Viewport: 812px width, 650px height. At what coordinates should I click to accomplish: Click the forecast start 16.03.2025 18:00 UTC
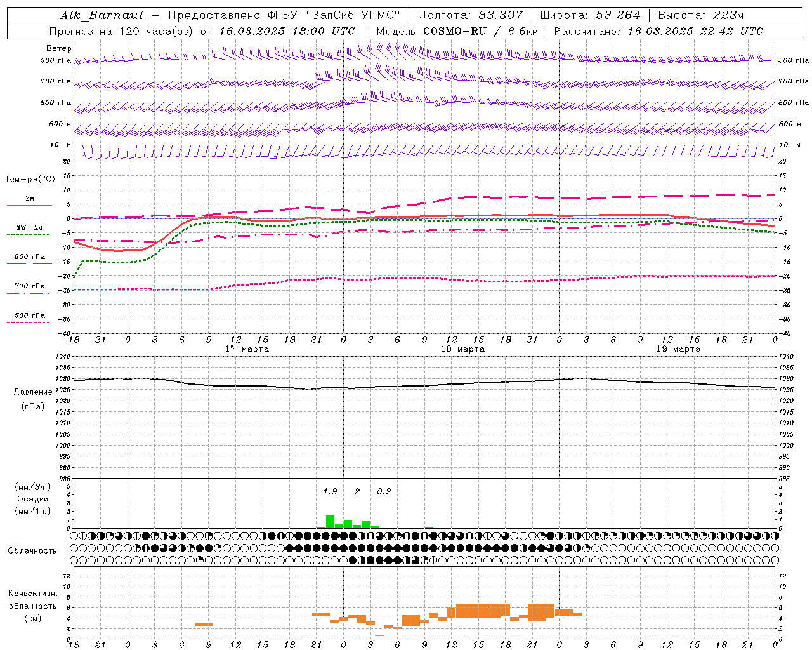287,31
